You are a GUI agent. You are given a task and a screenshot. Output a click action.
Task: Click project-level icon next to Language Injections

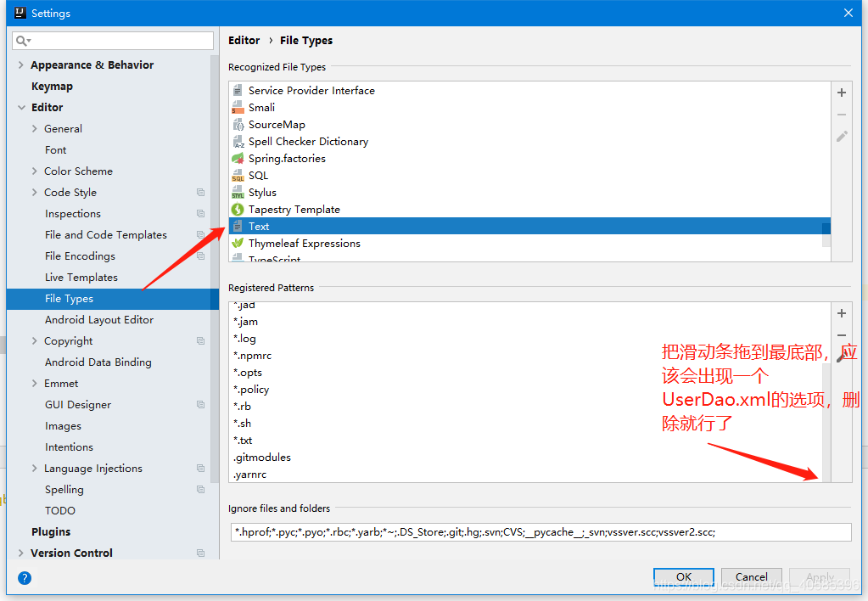click(200, 468)
